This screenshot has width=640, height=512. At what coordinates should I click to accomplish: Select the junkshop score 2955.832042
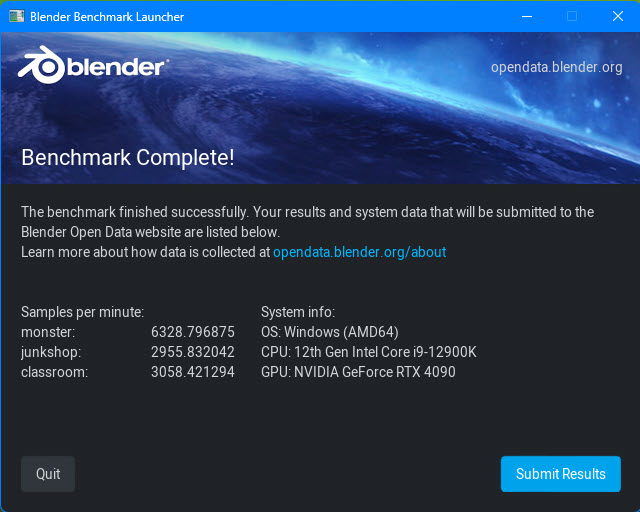(x=193, y=352)
